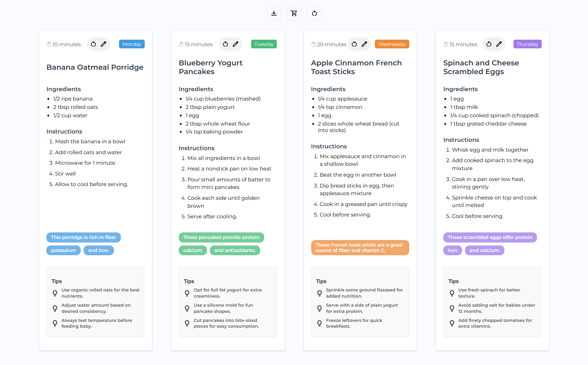Click the Wednesday day label
The image size is (588, 365).
[x=392, y=44]
